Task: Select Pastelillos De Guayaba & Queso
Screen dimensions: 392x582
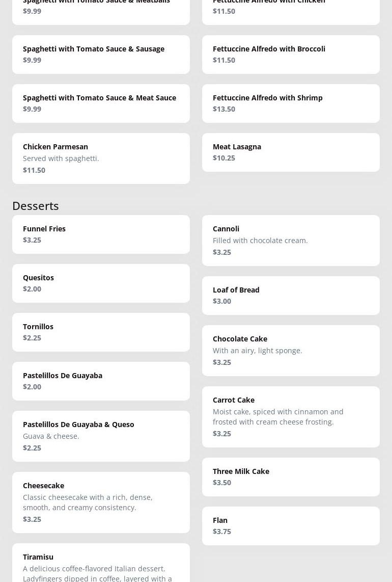Action: 101,436
